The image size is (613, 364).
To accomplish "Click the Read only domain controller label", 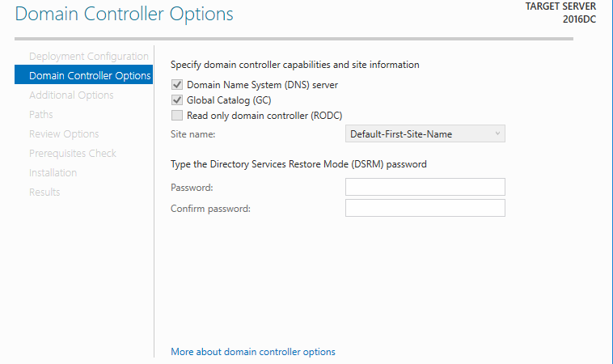I will click(x=264, y=116).
